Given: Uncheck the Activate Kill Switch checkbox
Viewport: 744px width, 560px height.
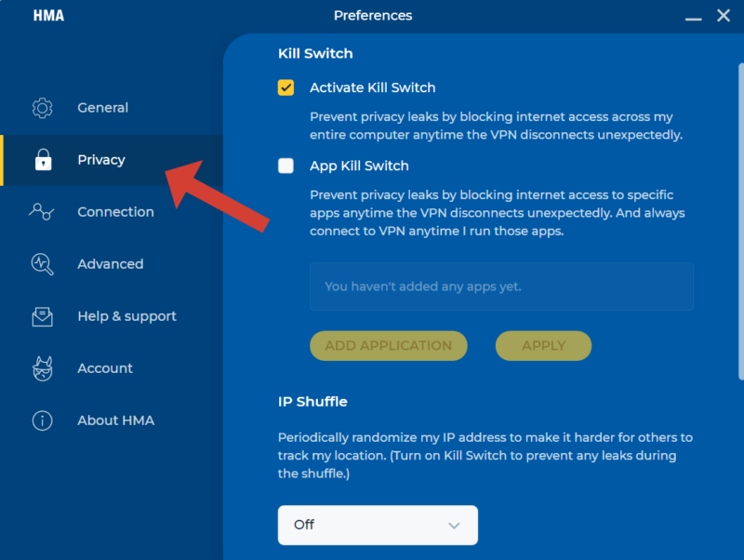Looking at the screenshot, I should pyautogui.click(x=286, y=87).
